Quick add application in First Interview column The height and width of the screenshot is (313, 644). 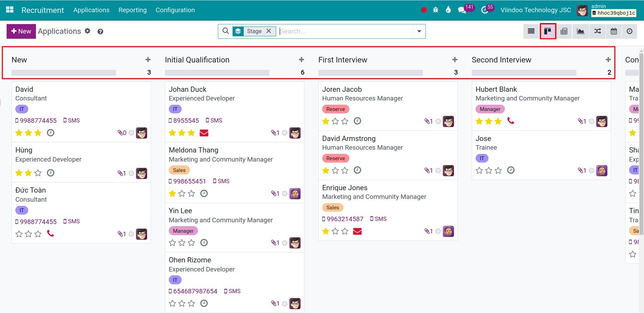[x=455, y=60]
